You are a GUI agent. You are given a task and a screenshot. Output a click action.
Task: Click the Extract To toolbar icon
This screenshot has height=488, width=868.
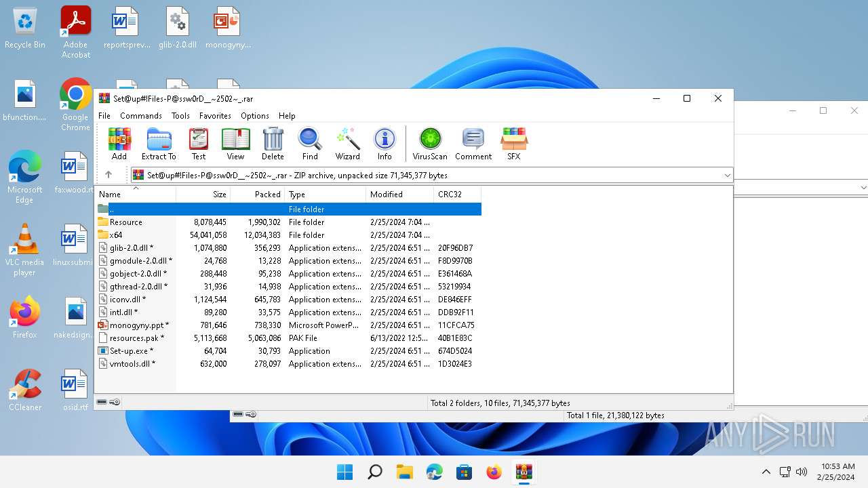click(159, 144)
